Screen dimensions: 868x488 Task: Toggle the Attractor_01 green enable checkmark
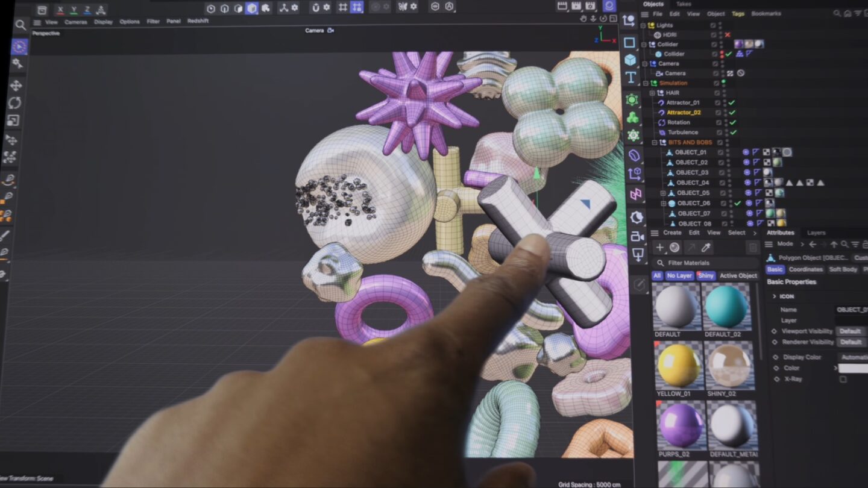(732, 102)
